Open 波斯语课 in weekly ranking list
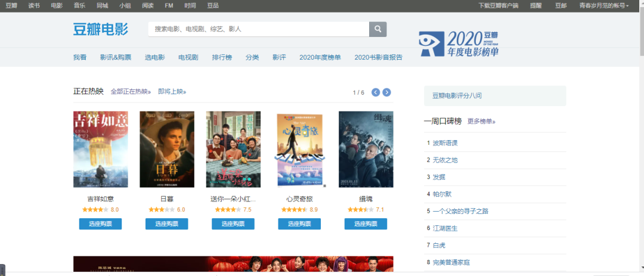This screenshot has height=276, width=644. [445, 143]
